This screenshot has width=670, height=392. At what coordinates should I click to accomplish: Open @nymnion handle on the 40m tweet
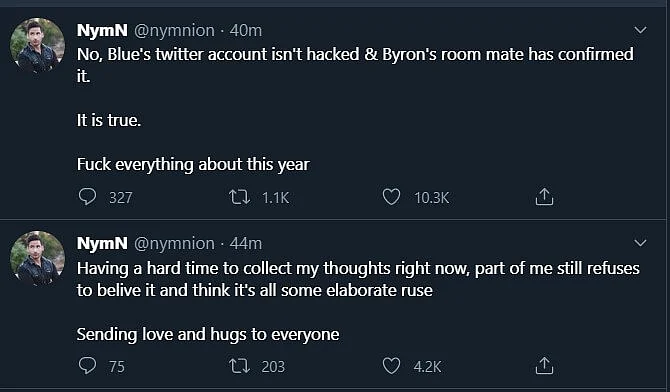(174, 30)
